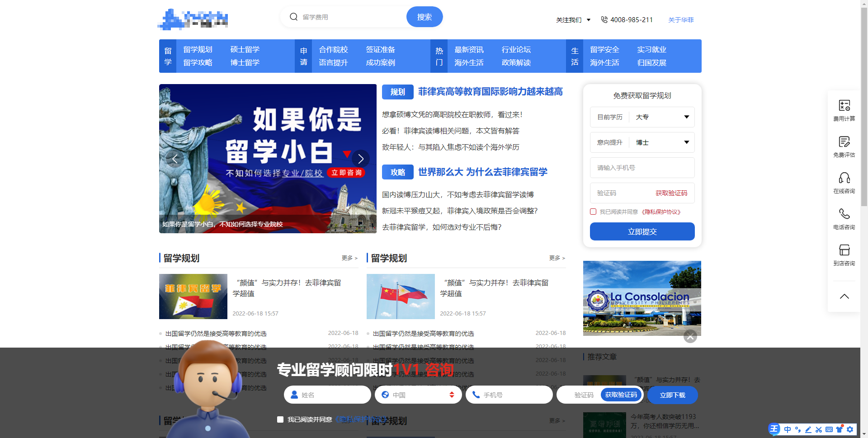This screenshot has height=438, width=868.
Task: Open 必看！菲律宾读博相关问题 article line
Action: pos(451,131)
